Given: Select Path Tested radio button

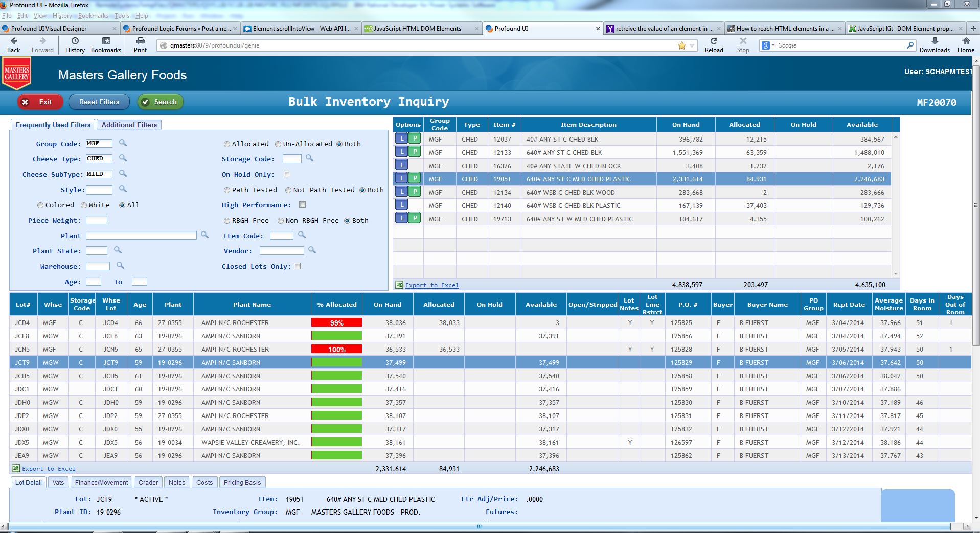Looking at the screenshot, I should pos(227,190).
